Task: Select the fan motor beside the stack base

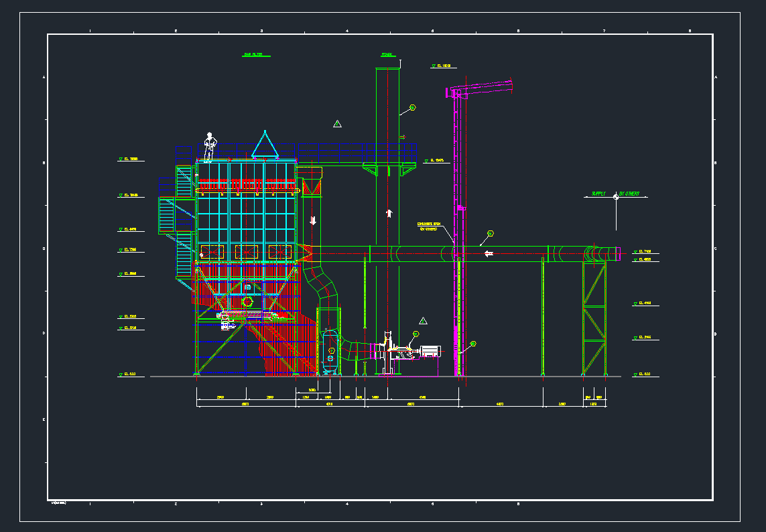Action: pyautogui.click(x=430, y=351)
